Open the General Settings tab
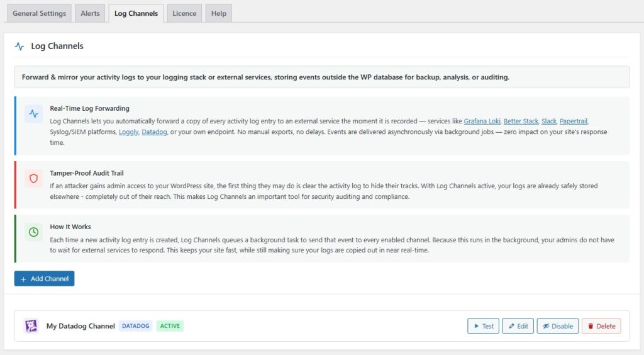This screenshot has height=355, width=644. point(40,13)
